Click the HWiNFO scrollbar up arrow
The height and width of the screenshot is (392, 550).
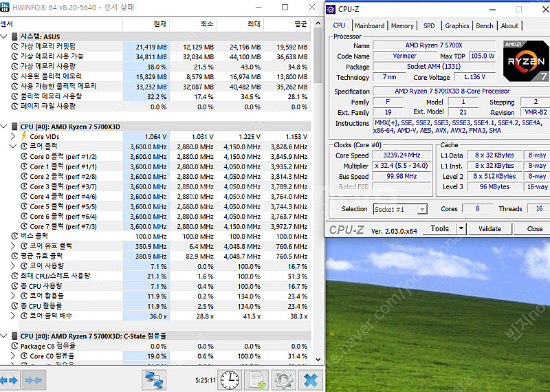318,23
